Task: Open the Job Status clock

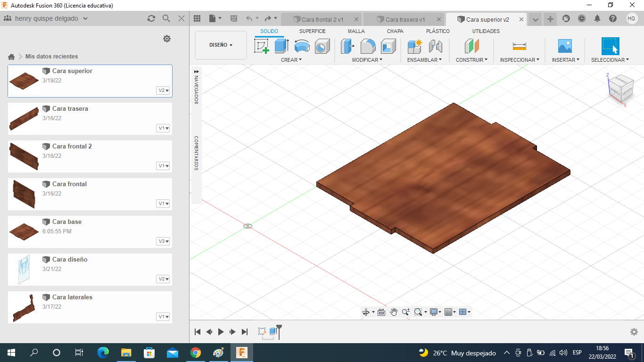Action: (x=581, y=18)
